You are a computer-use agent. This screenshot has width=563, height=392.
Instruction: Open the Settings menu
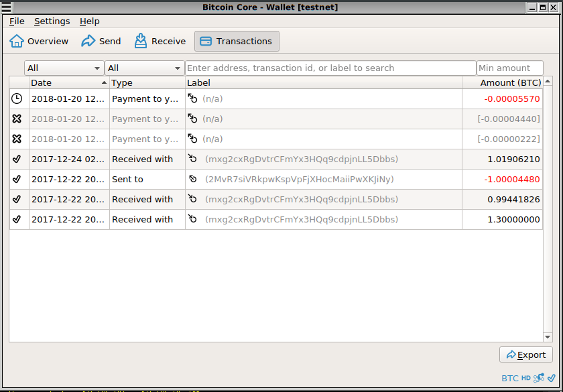52,21
